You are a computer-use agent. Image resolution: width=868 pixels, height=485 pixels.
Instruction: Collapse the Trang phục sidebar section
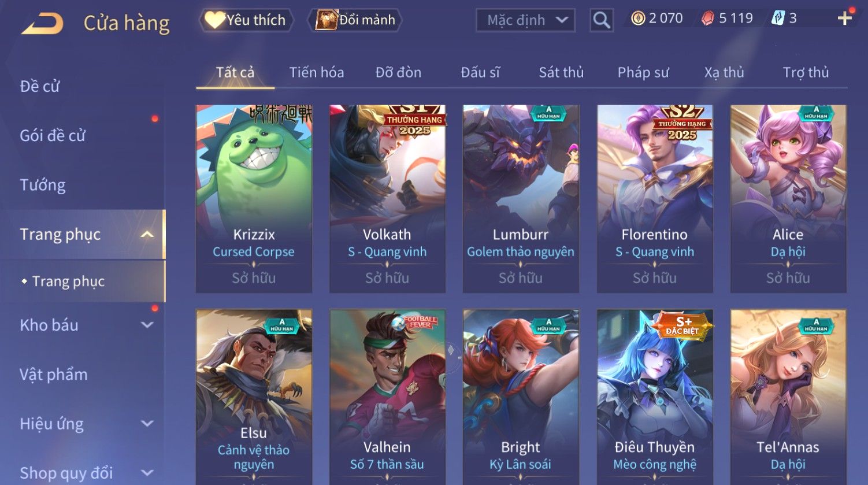[x=147, y=234]
